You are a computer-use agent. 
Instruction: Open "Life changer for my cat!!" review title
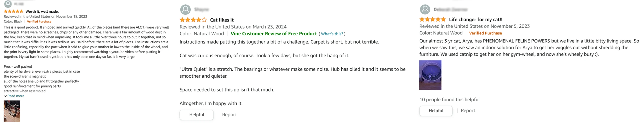click(476, 19)
